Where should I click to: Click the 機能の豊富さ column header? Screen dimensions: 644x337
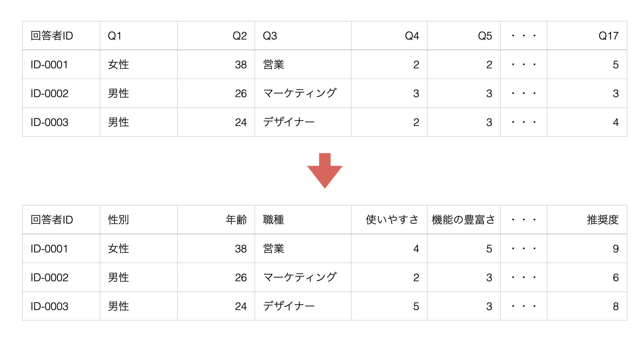[x=464, y=220]
